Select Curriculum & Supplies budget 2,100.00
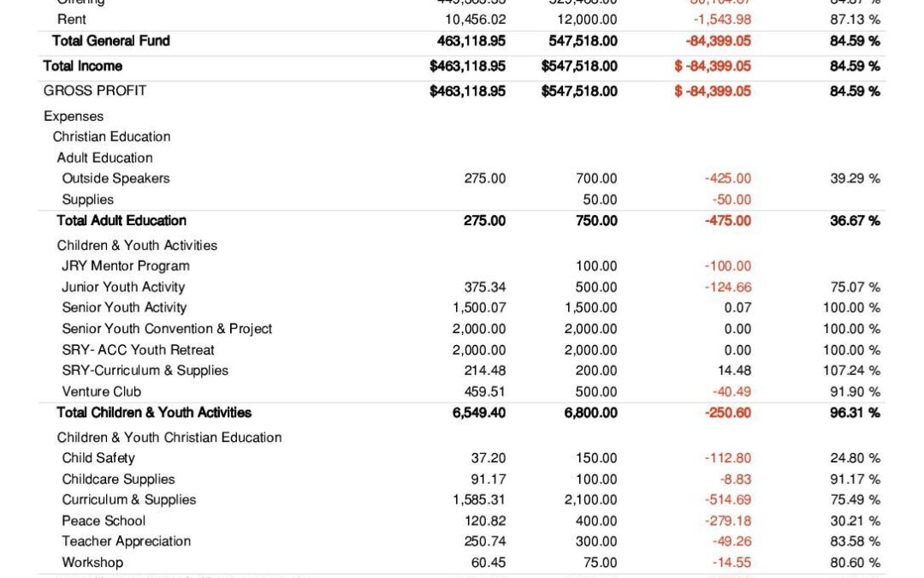Viewport: 924px width, 578px height. point(590,500)
